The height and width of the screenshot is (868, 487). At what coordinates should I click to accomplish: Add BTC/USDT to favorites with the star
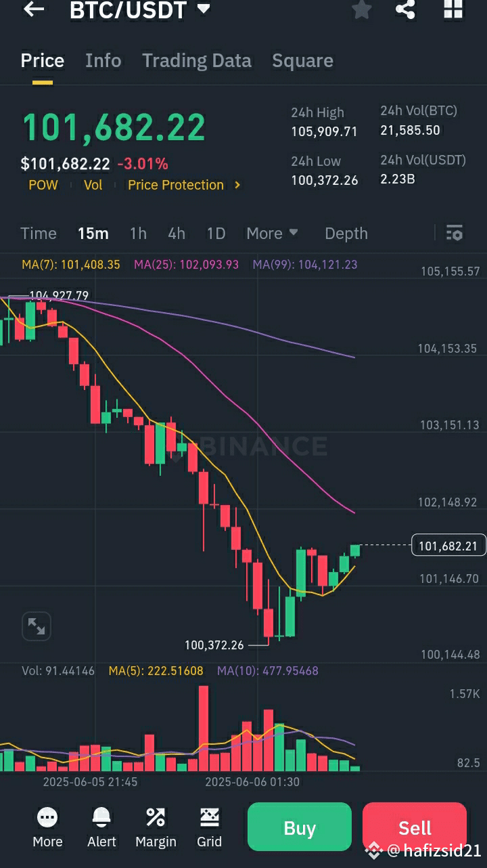point(362,9)
